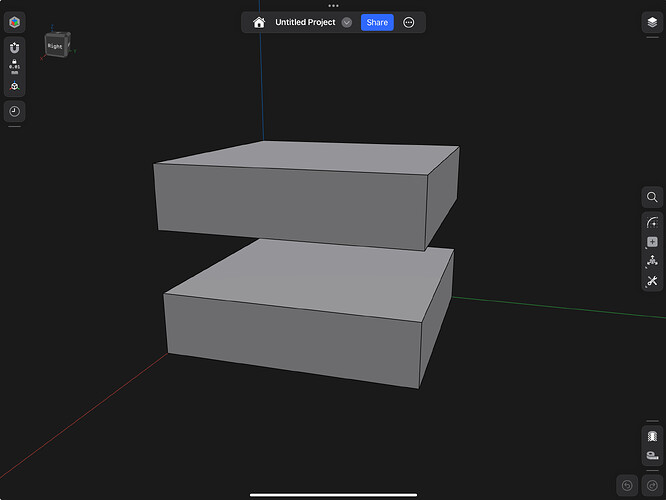Click the undo arrow button
Image resolution: width=666 pixels, height=500 pixels.
point(627,485)
